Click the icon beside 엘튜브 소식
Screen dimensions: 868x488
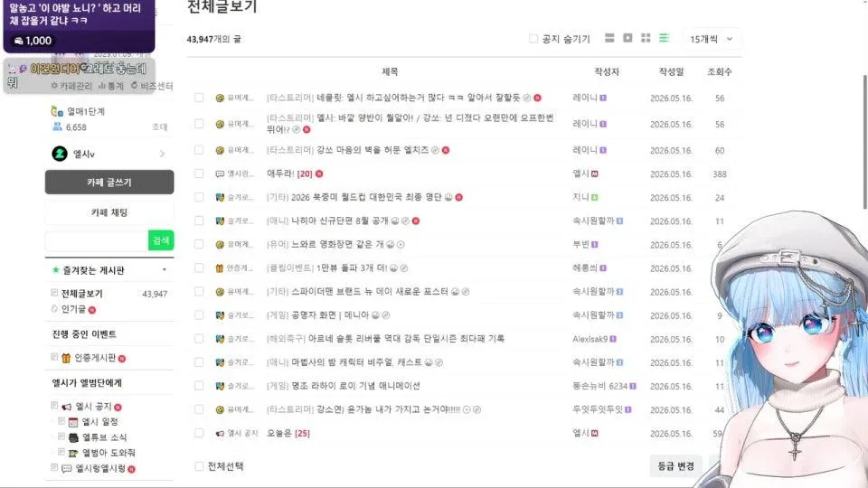(73, 437)
